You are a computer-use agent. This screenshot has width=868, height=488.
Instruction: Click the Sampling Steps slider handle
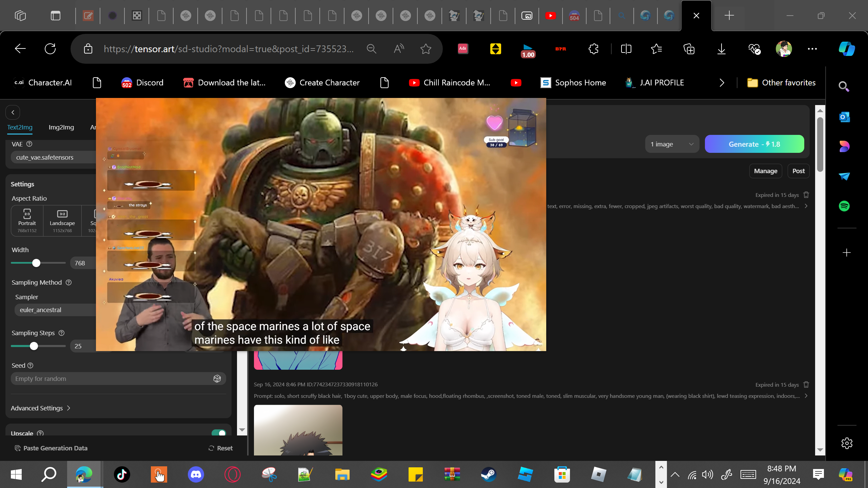(34, 346)
